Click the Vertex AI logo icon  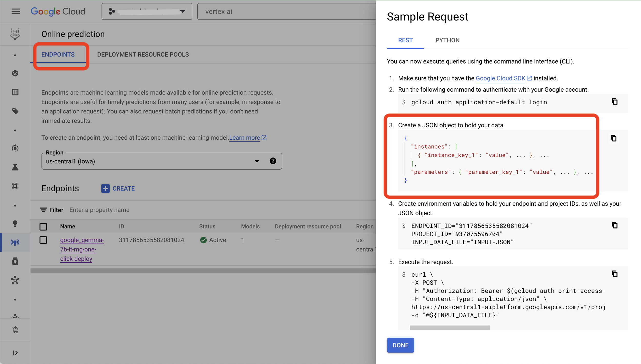pyautogui.click(x=15, y=34)
